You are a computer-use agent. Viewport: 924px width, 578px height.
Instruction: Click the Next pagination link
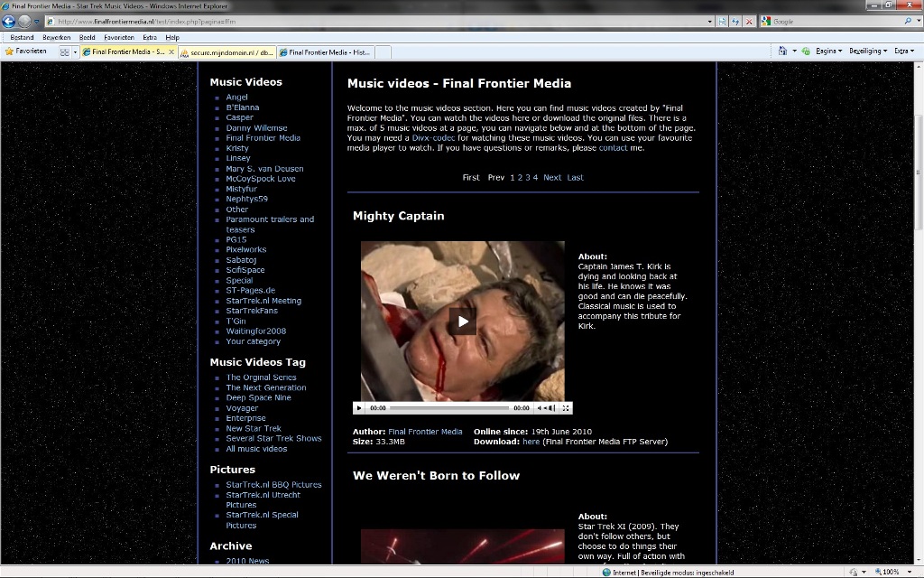click(x=552, y=178)
